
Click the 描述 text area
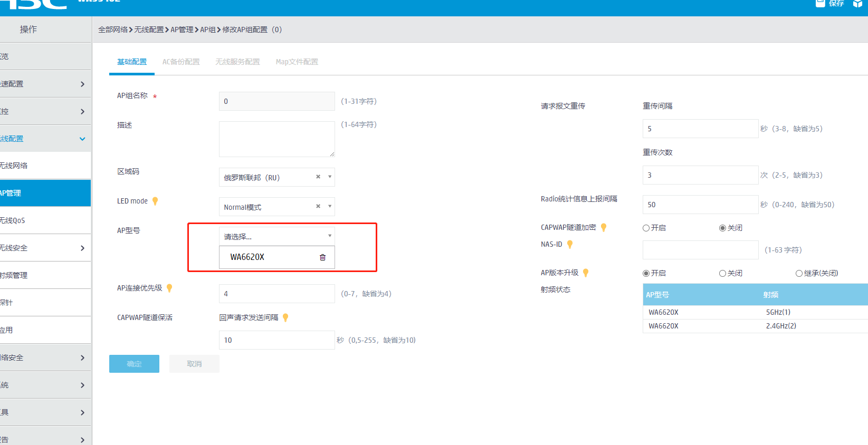(x=277, y=139)
